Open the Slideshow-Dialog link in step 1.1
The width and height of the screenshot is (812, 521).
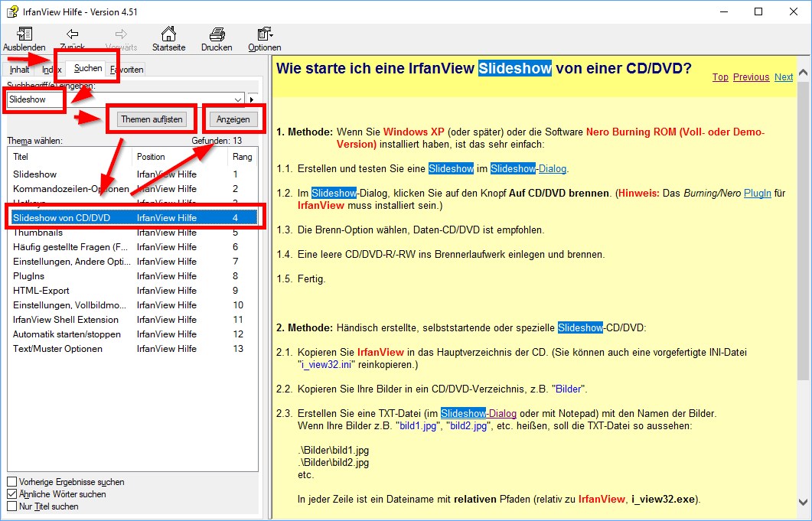pos(553,168)
